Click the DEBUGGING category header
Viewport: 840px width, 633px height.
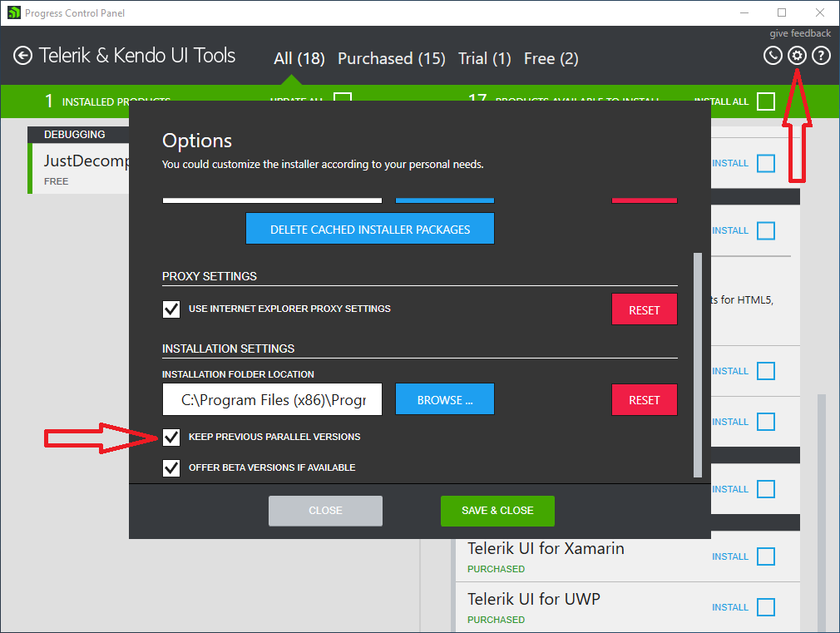[x=75, y=135]
